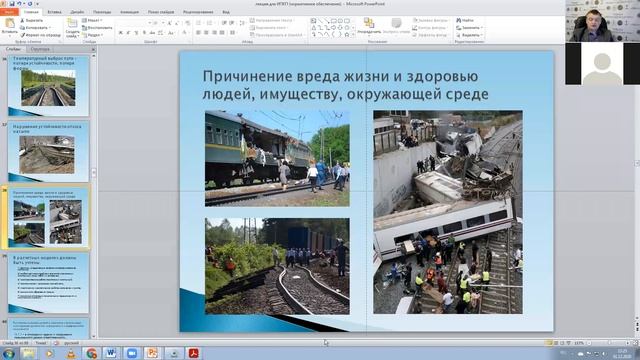Image resolution: width=640 pixels, height=360 pixels.
Task: Open Заливка фигуры fill dropdown
Action: [x=430, y=20]
